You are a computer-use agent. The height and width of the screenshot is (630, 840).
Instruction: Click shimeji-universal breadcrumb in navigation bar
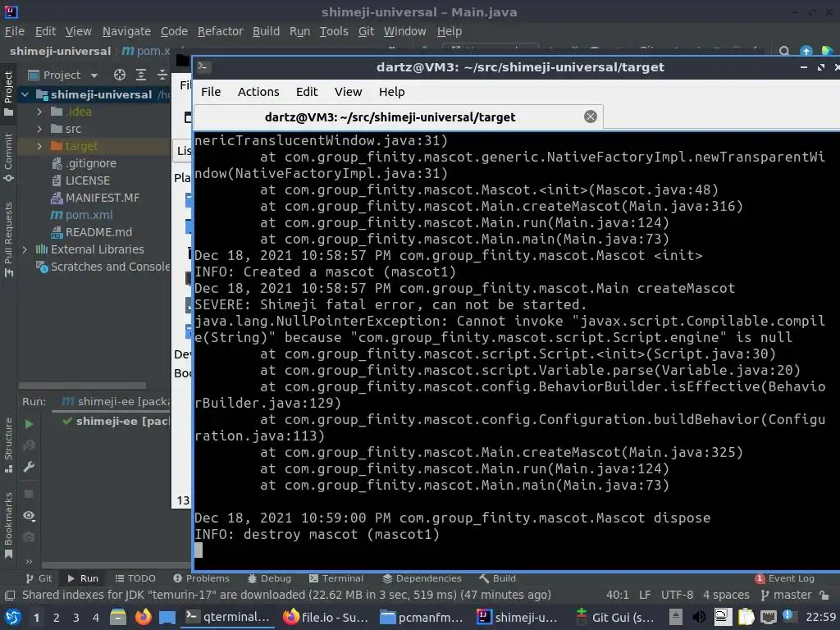60,52
